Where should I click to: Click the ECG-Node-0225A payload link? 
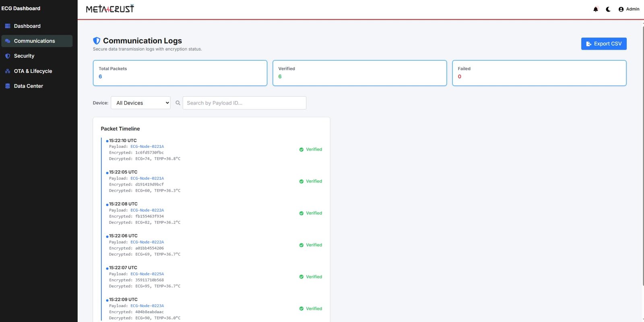pyautogui.click(x=147, y=274)
